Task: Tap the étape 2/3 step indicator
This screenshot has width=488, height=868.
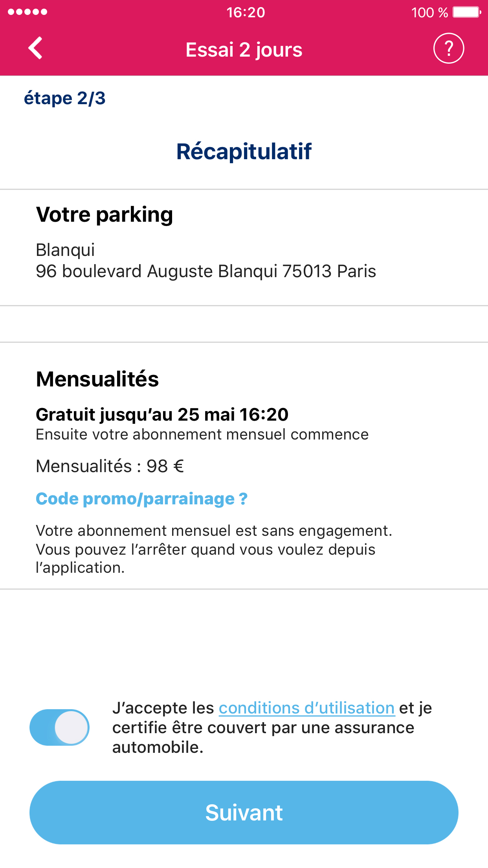Action: 65,98
